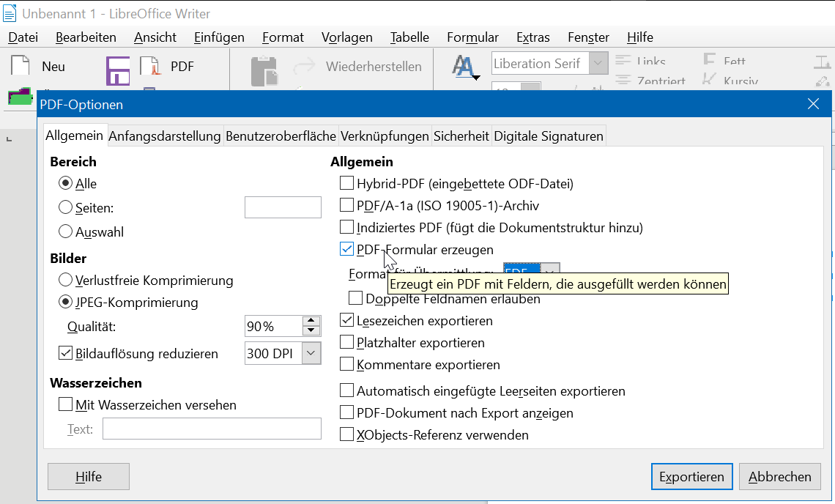The height and width of the screenshot is (504, 835).
Task: Switch to the Verknüpfungen tab
Action: click(385, 136)
